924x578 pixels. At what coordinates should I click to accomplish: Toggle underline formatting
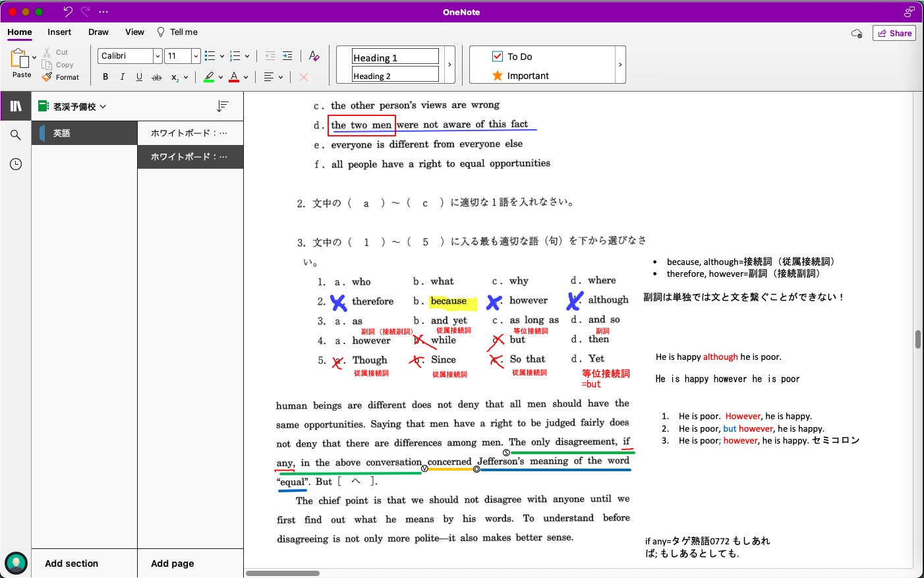coord(139,77)
